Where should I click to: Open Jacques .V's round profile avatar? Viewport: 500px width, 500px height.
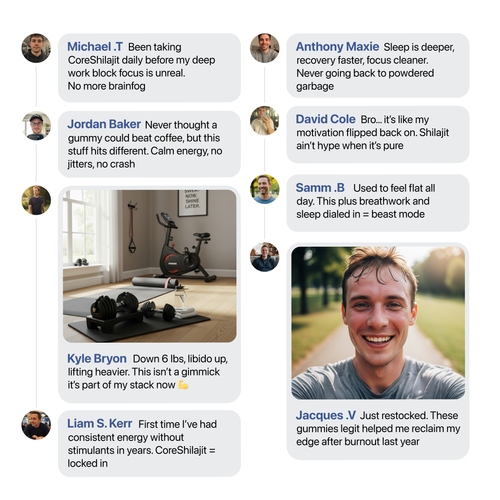pos(265,257)
